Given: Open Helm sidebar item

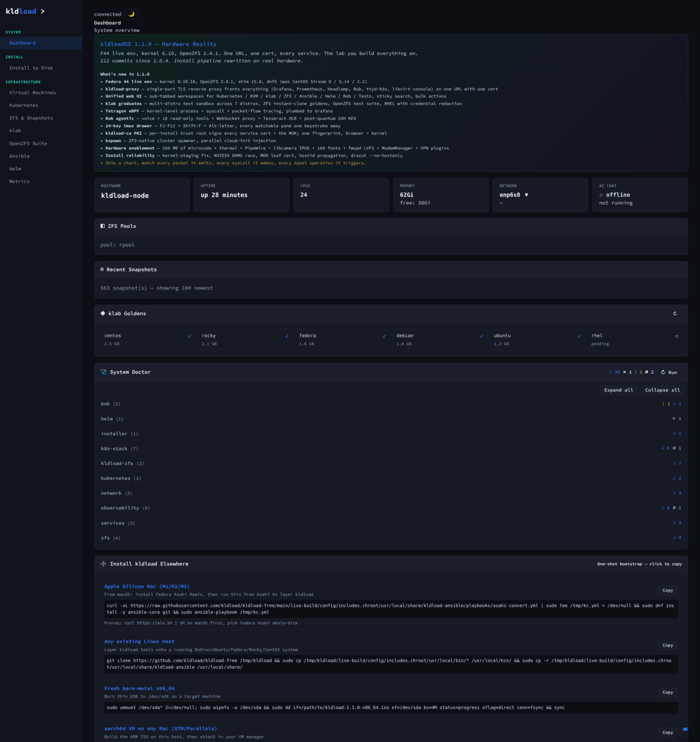Looking at the screenshot, I should coord(41,169).
